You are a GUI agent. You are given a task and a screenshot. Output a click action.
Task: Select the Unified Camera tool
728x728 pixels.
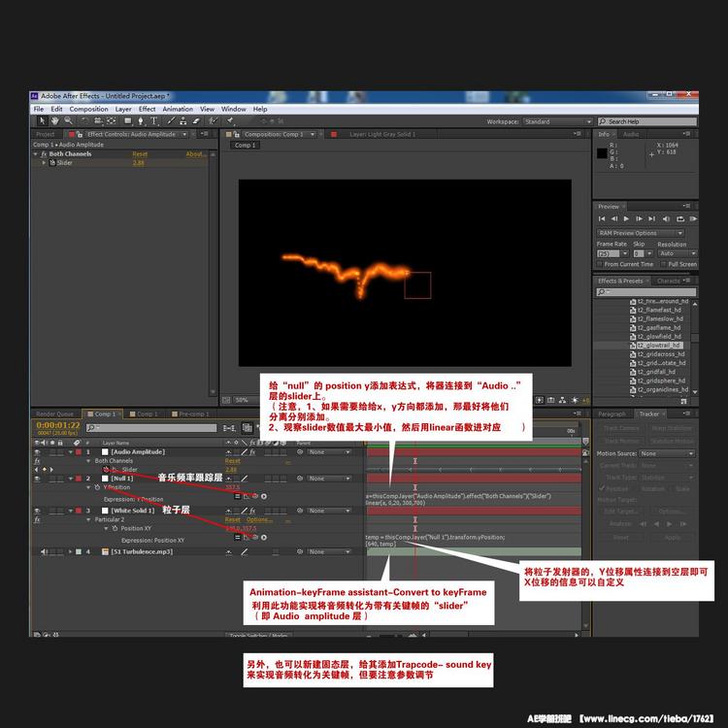pos(98,121)
